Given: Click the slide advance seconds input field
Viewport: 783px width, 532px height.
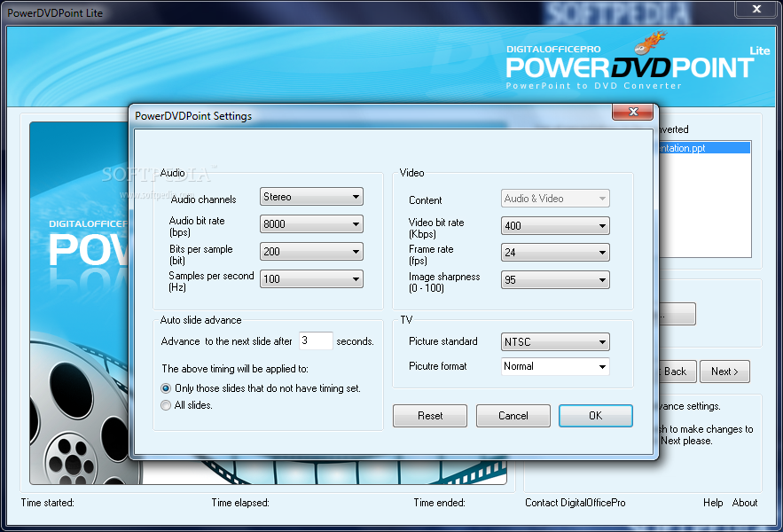Looking at the screenshot, I should point(316,340).
